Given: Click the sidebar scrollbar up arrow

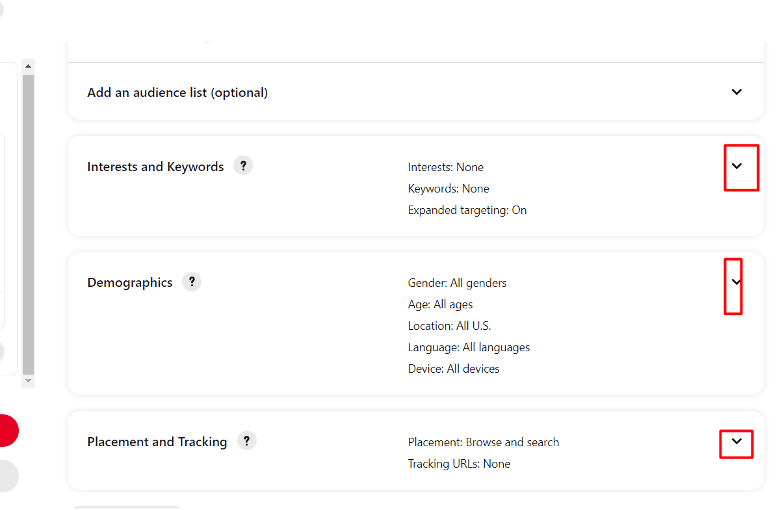Looking at the screenshot, I should click(x=28, y=66).
